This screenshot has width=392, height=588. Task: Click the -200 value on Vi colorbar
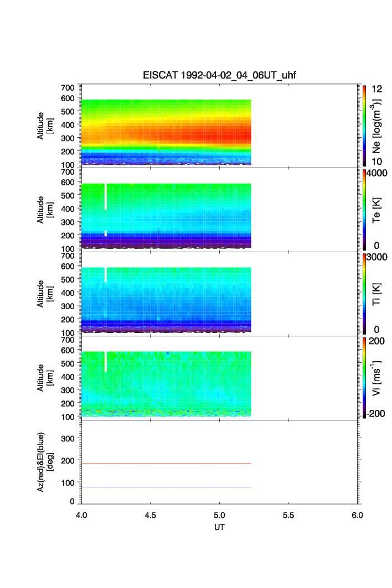(x=376, y=414)
